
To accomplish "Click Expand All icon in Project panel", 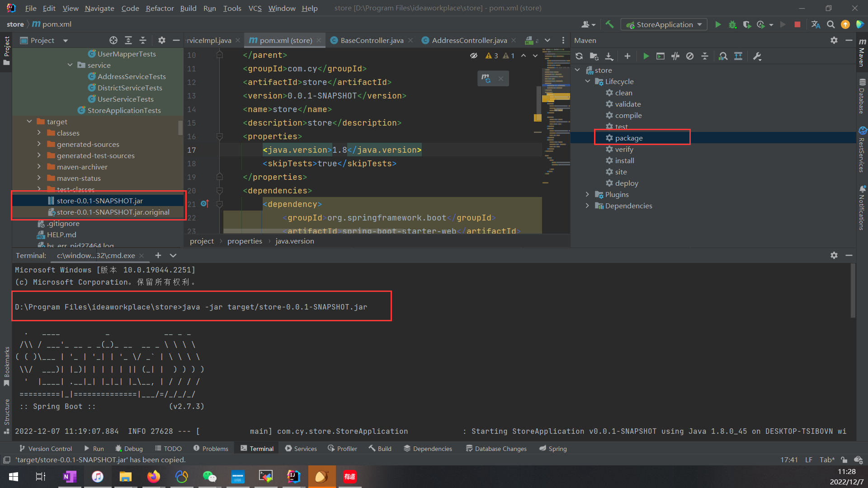I will [x=128, y=40].
